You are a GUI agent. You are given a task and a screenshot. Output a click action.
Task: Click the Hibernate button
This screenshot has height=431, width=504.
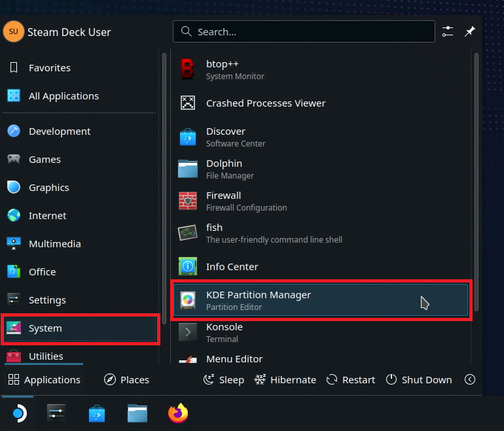(285, 379)
